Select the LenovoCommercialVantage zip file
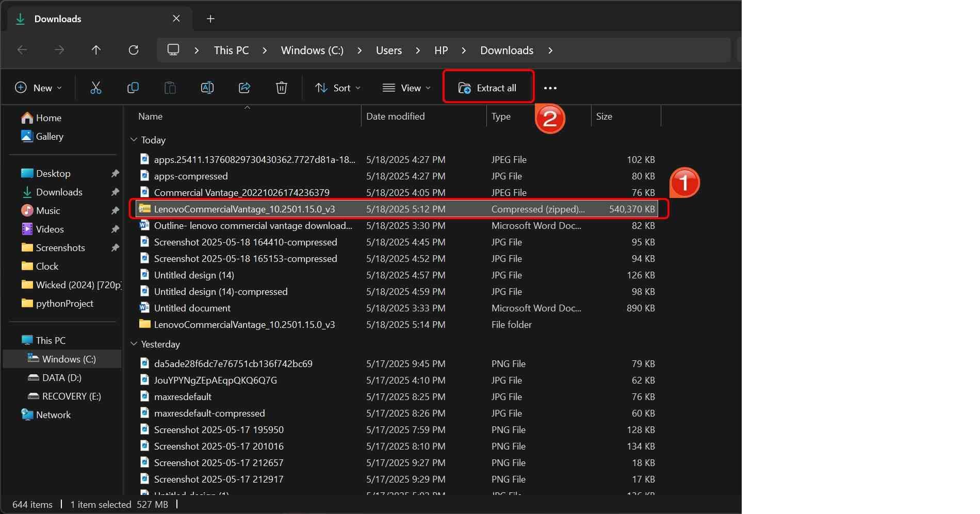This screenshot has width=980, height=514. (x=245, y=209)
